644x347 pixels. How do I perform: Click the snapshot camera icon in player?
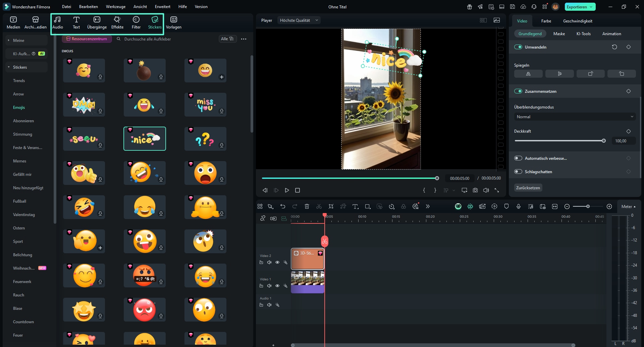click(x=475, y=190)
